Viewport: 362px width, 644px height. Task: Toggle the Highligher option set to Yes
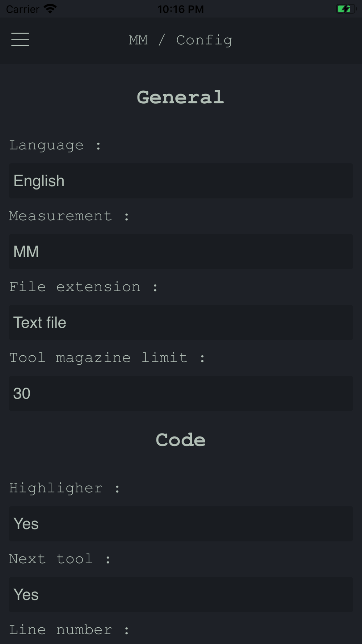coord(181,524)
